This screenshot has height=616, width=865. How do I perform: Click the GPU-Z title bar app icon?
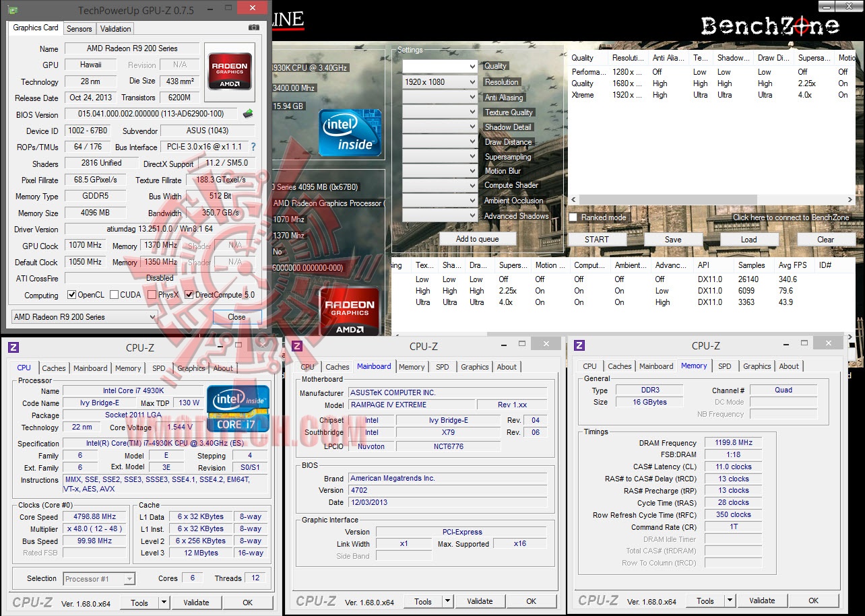tap(13, 10)
